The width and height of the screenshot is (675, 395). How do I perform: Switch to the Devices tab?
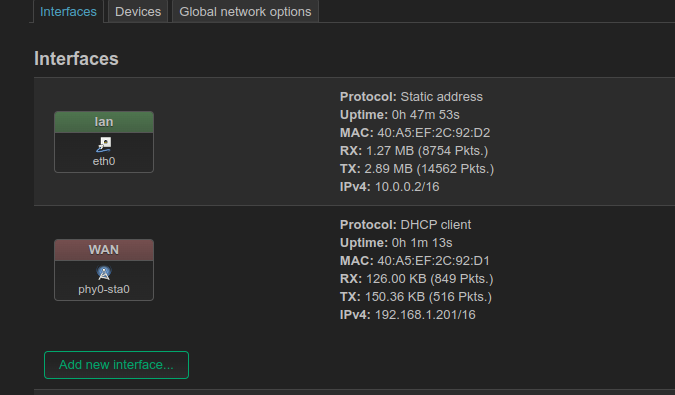tap(138, 12)
